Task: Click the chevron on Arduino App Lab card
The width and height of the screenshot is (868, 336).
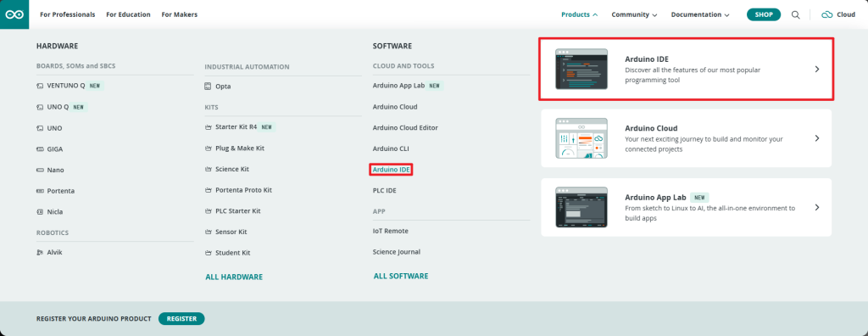Action: 817,207
